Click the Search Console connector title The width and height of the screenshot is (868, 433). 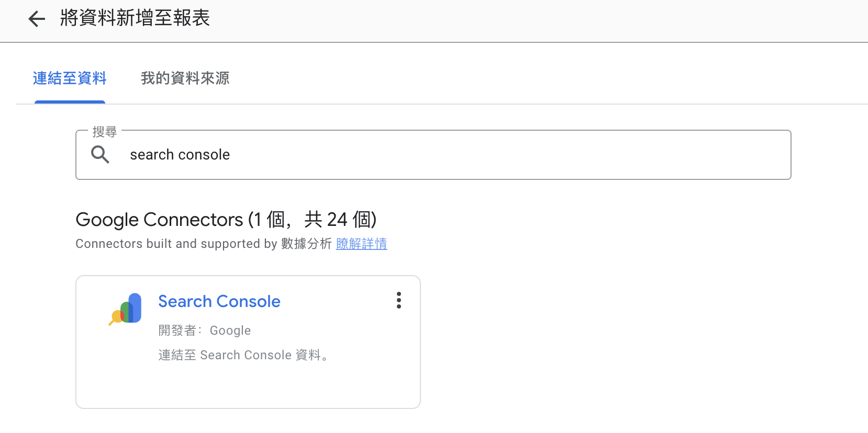(x=219, y=301)
